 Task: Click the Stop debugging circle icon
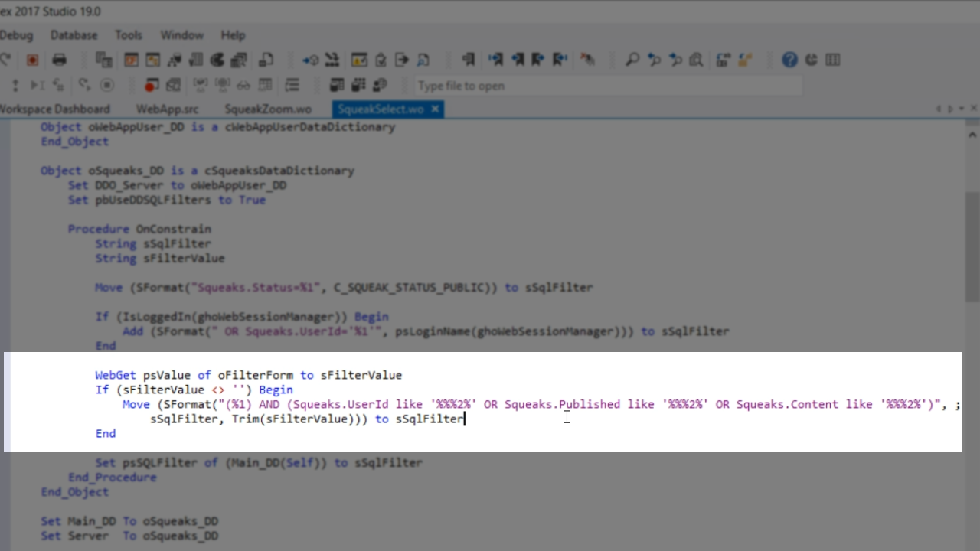[x=107, y=85]
